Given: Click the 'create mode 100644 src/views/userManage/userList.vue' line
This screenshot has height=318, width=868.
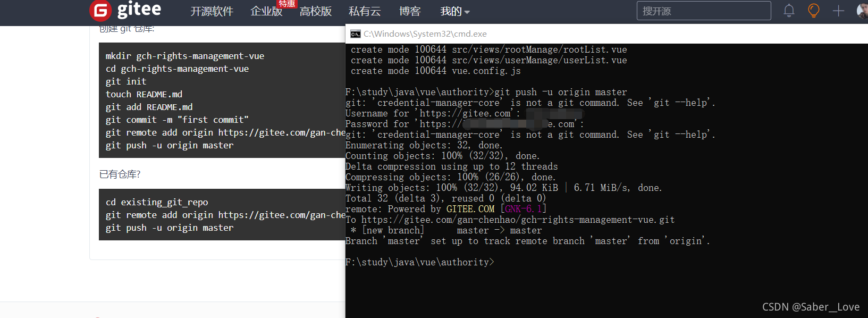Looking at the screenshot, I should point(489,60).
